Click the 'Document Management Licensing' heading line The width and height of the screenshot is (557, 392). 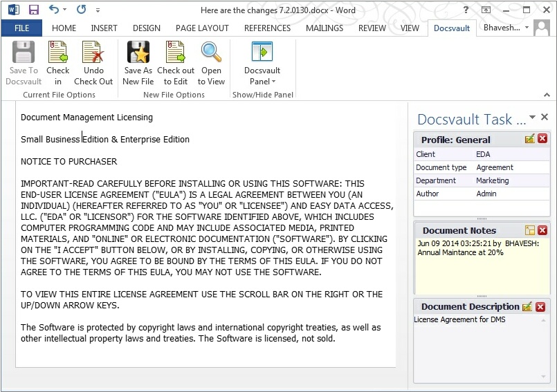(86, 117)
